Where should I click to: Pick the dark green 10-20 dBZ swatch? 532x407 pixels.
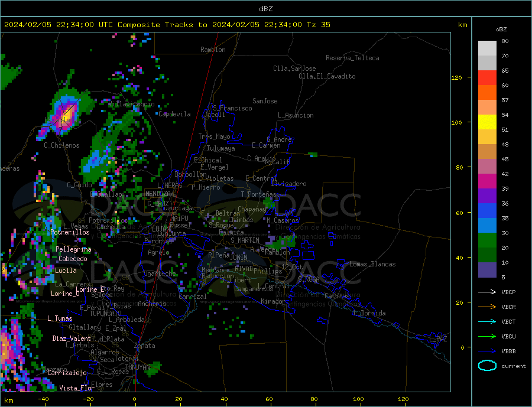[487, 255]
